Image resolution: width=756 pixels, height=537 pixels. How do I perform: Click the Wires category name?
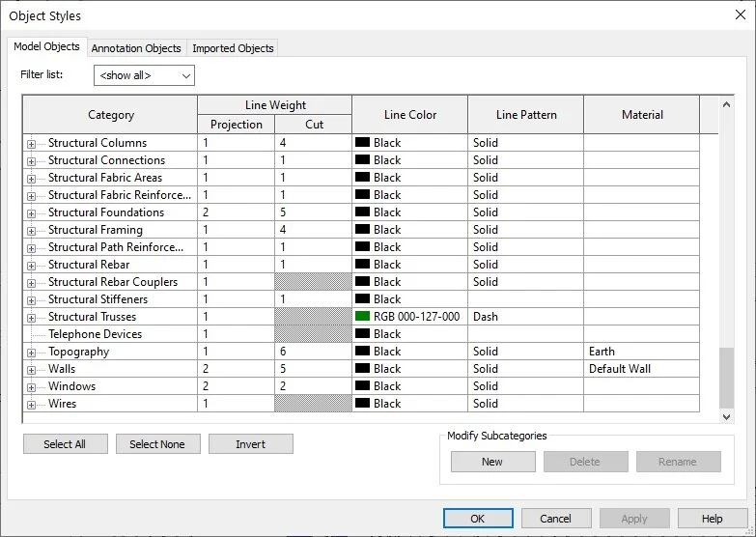tap(62, 404)
